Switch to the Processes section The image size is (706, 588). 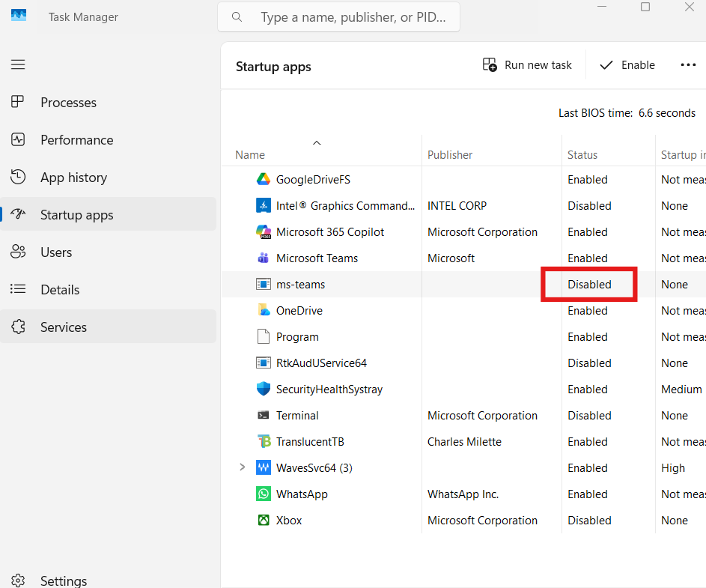(x=68, y=102)
